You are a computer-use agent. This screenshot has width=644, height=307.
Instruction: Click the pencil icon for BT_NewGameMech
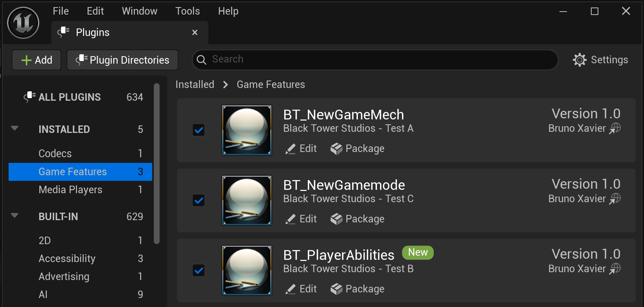pyautogui.click(x=291, y=149)
